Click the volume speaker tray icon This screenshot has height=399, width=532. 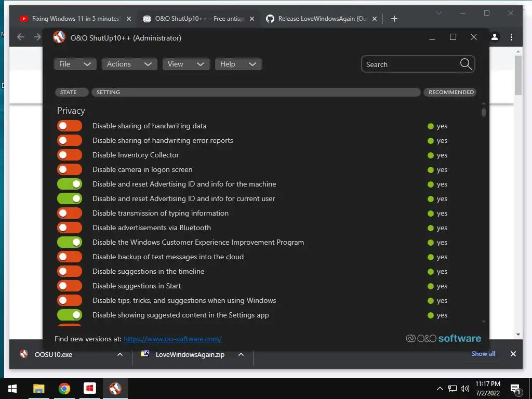pos(465,389)
